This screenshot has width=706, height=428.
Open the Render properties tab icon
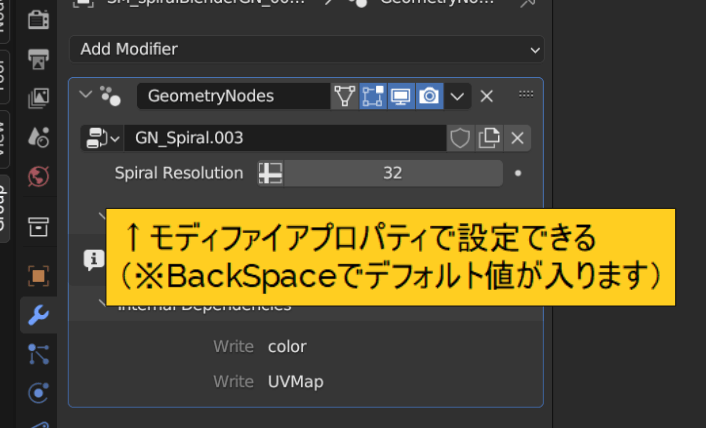pos(38,19)
